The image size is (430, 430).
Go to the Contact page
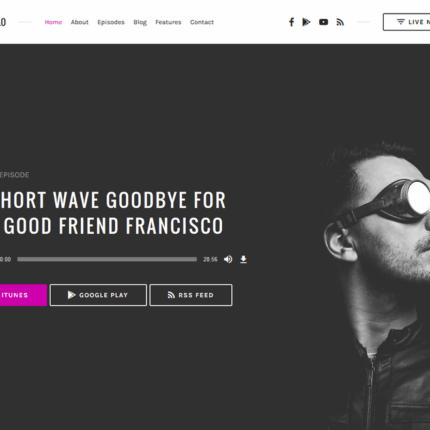[202, 22]
